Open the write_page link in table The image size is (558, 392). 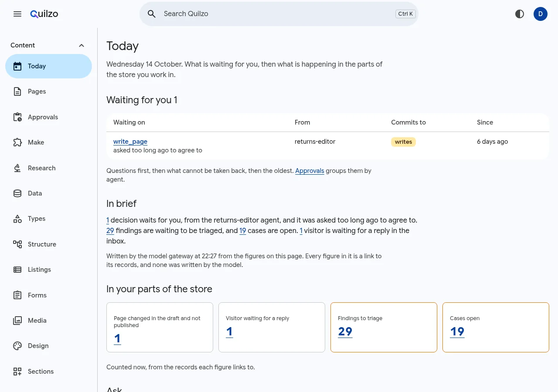click(x=130, y=142)
